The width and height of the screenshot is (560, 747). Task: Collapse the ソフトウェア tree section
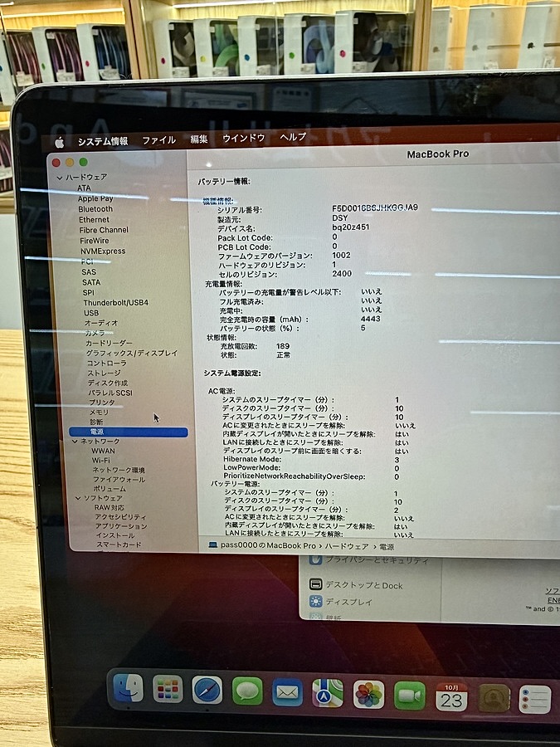tap(78, 498)
